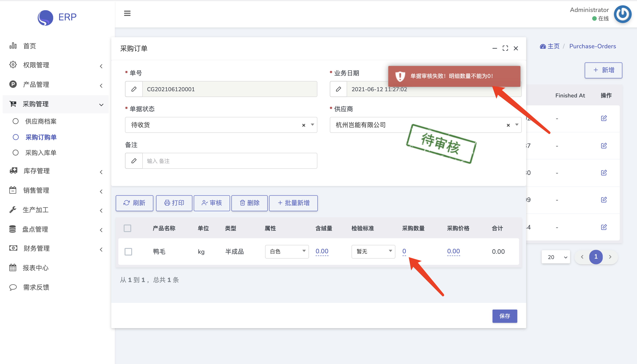Open the 首页 menu item
The width and height of the screenshot is (637, 364).
(56, 46)
